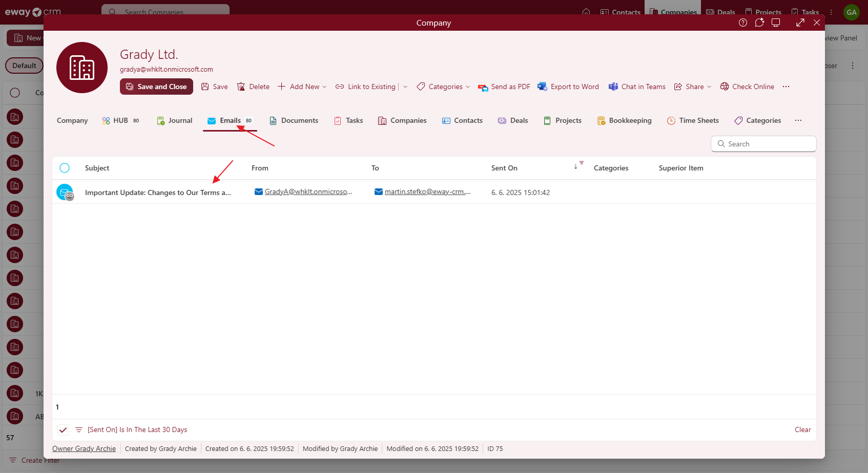The width and height of the screenshot is (868, 473).
Task: Click the Owner Grady Archie link
Action: tap(84, 449)
